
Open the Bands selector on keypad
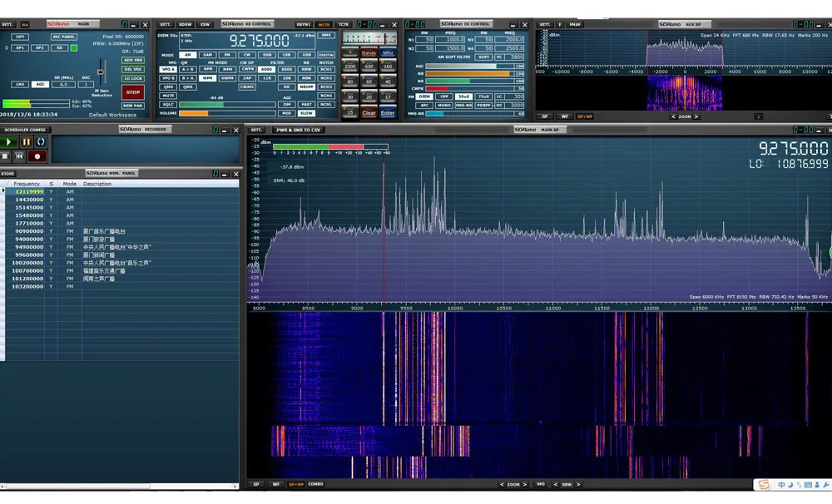368,53
